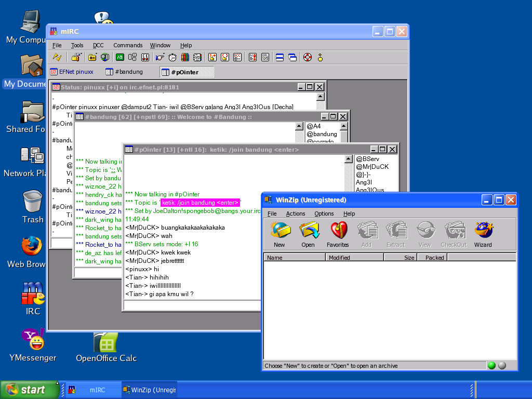Open the URL List icon
532x399 pixels.
point(265,57)
